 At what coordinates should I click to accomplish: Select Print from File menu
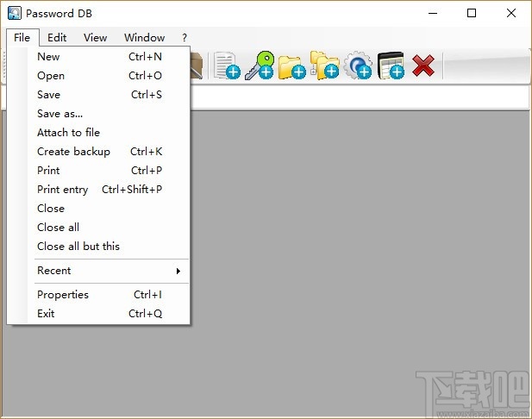98,171
